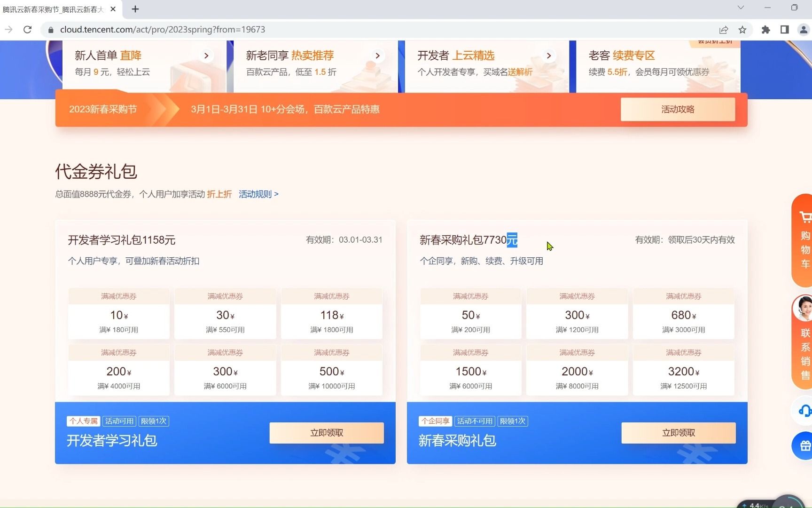
Task: Share this page via the share icon
Action: click(724, 30)
